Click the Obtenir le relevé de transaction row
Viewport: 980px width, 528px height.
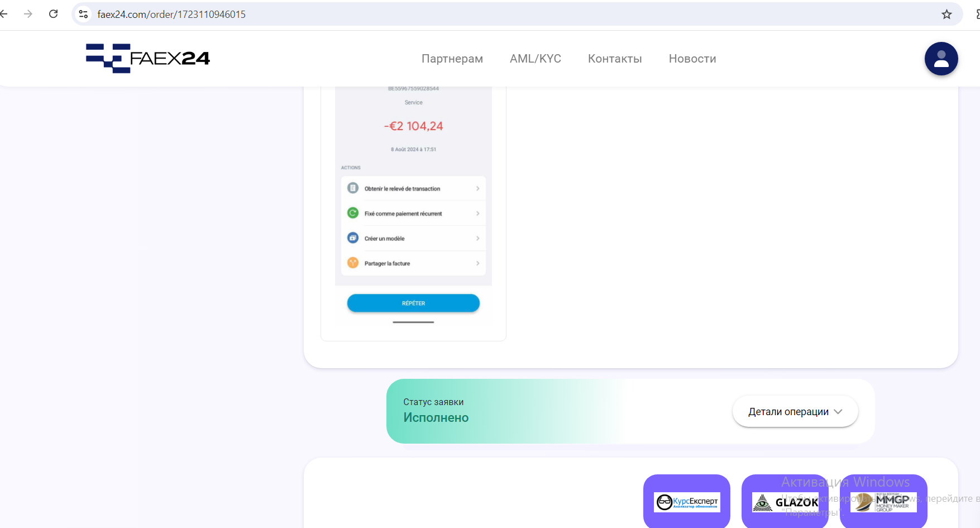click(x=413, y=188)
